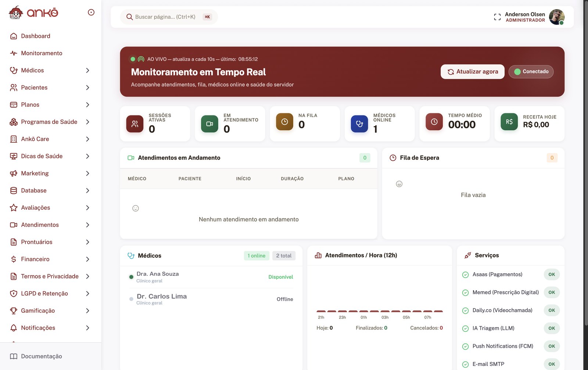Open the Documentação link
Screen dimensions: 588x370
click(42, 356)
